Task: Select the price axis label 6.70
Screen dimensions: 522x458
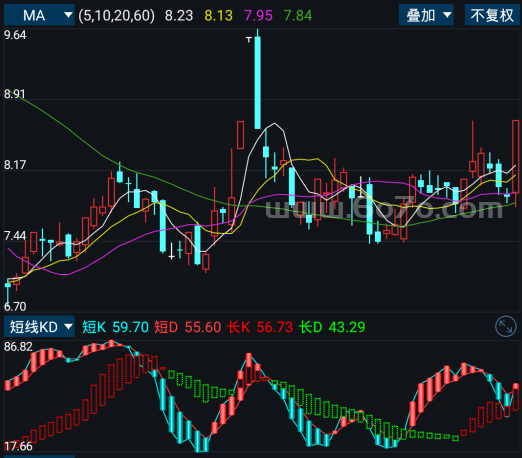Action: tap(15, 306)
